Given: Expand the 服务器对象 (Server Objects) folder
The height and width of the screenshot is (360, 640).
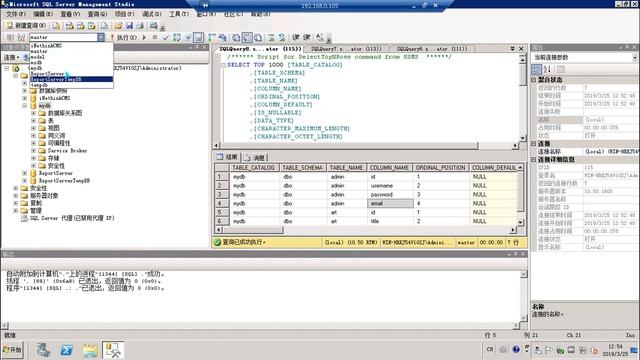Looking at the screenshot, I should (x=16, y=196).
